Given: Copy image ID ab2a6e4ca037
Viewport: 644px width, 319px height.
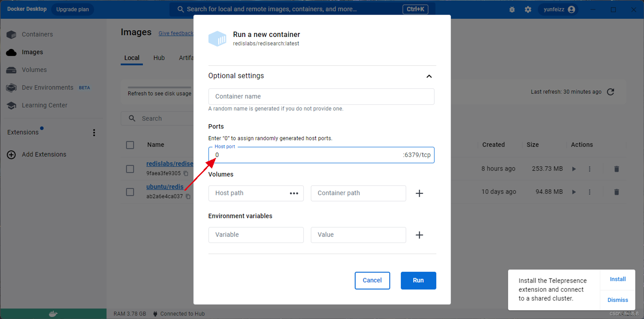Looking at the screenshot, I should pyautogui.click(x=188, y=196).
